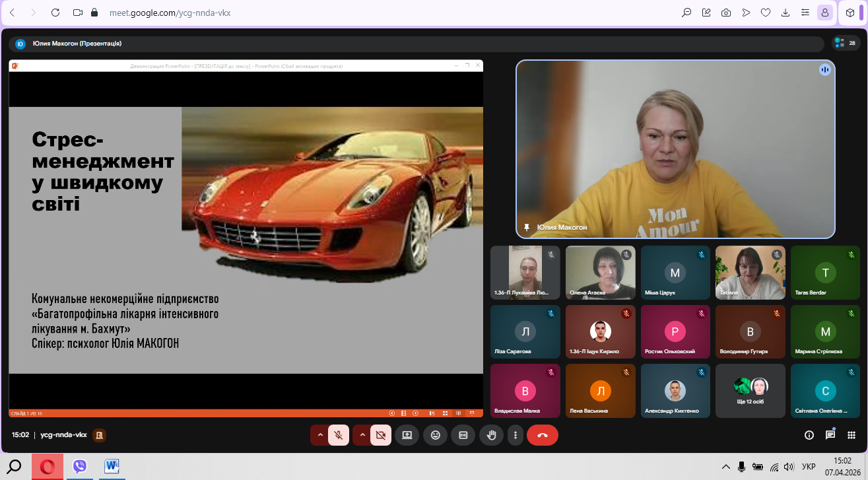Open the emoji reactions panel
The width and height of the screenshot is (868, 480).
pos(435,435)
